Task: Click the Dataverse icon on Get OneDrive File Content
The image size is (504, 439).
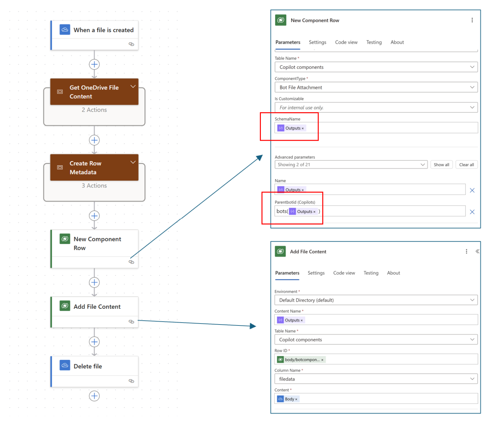Action: (60, 92)
